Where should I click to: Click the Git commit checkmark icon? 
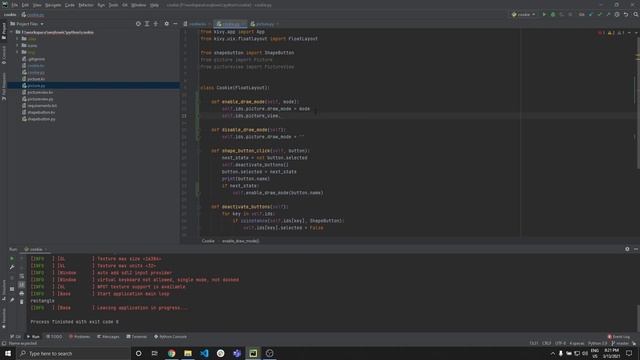(x=600, y=14)
